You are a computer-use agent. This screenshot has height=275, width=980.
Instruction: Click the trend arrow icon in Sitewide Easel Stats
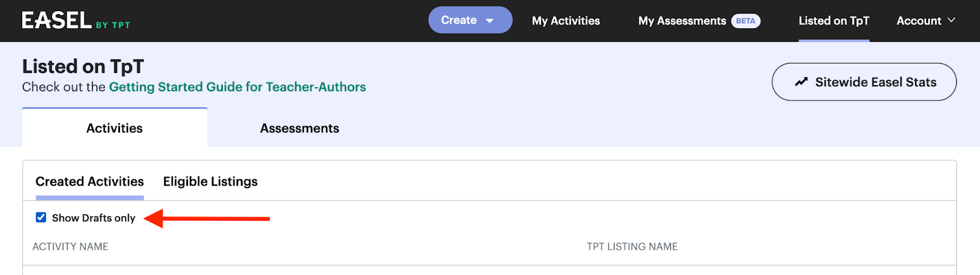801,82
